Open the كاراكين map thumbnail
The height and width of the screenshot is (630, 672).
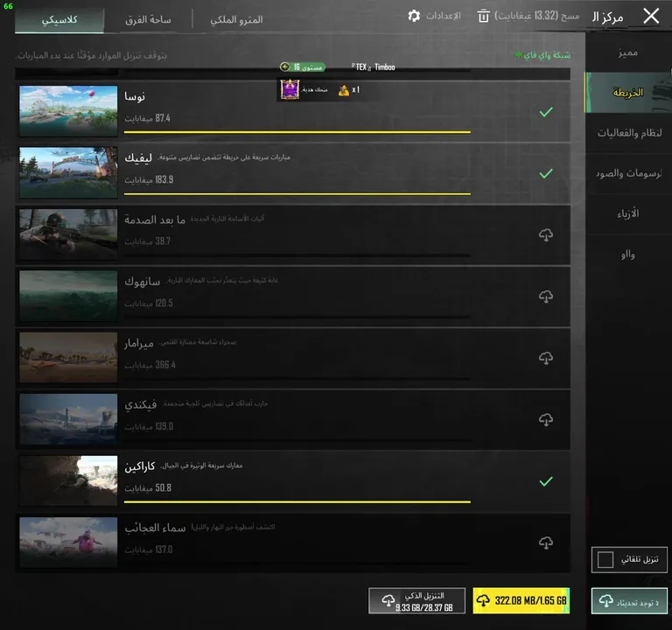(x=68, y=481)
